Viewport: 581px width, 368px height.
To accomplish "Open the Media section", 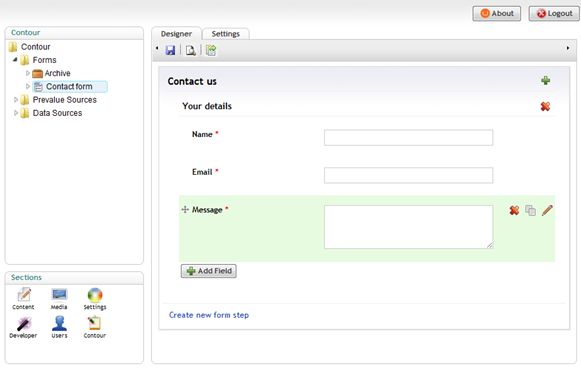I will pyautogui.click(x=59, y=299).
